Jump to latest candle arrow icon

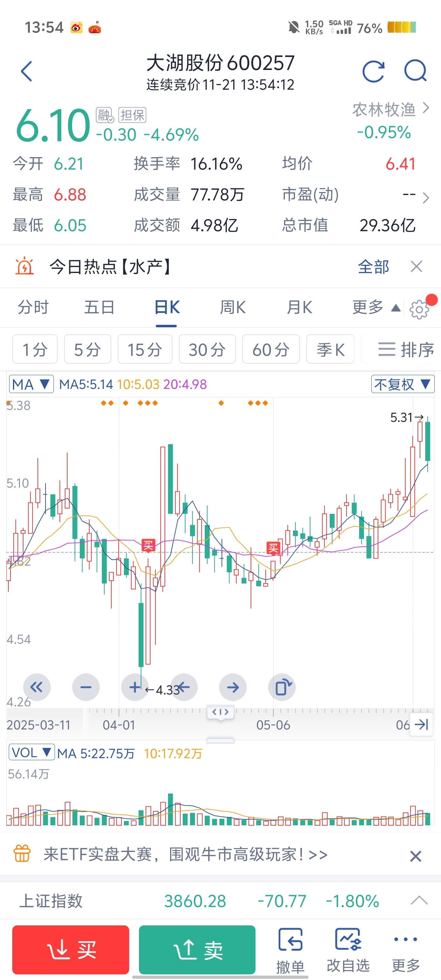click(x=422, y=724)
